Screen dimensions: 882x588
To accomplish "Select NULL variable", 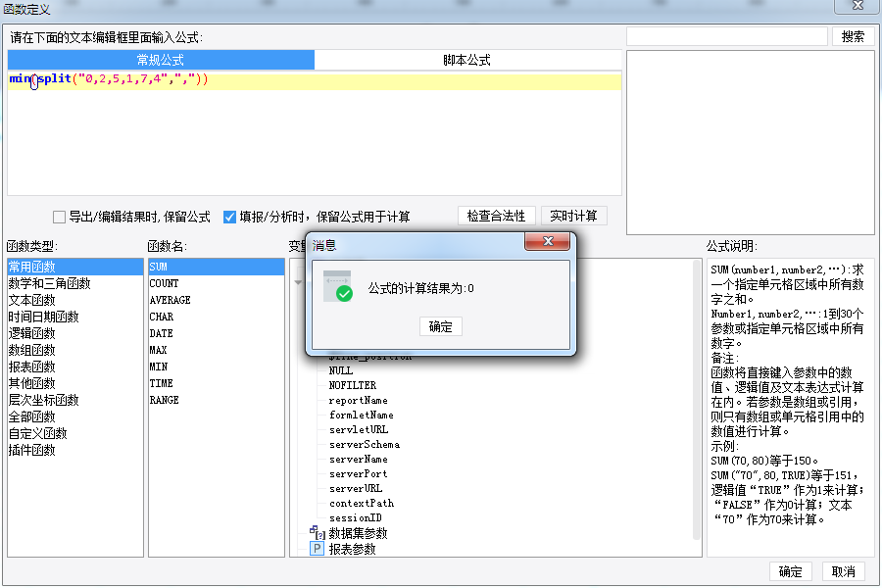I will click(x=341, y=370).
